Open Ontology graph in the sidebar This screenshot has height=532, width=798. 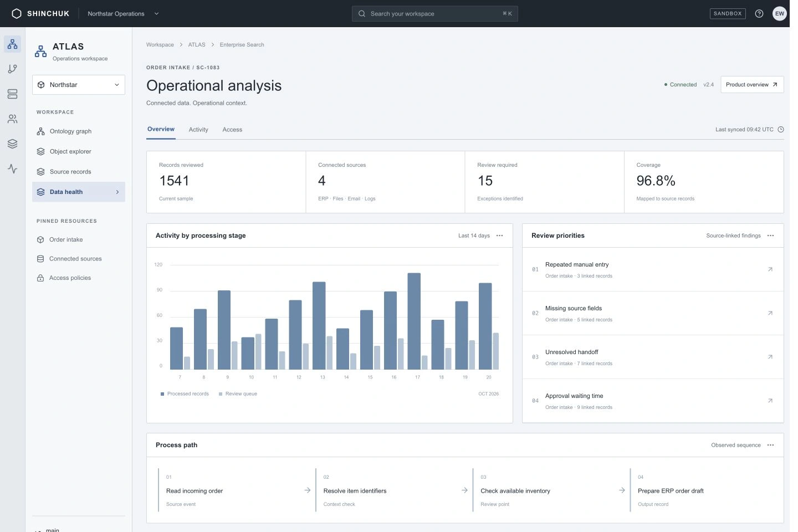point(79,131)
